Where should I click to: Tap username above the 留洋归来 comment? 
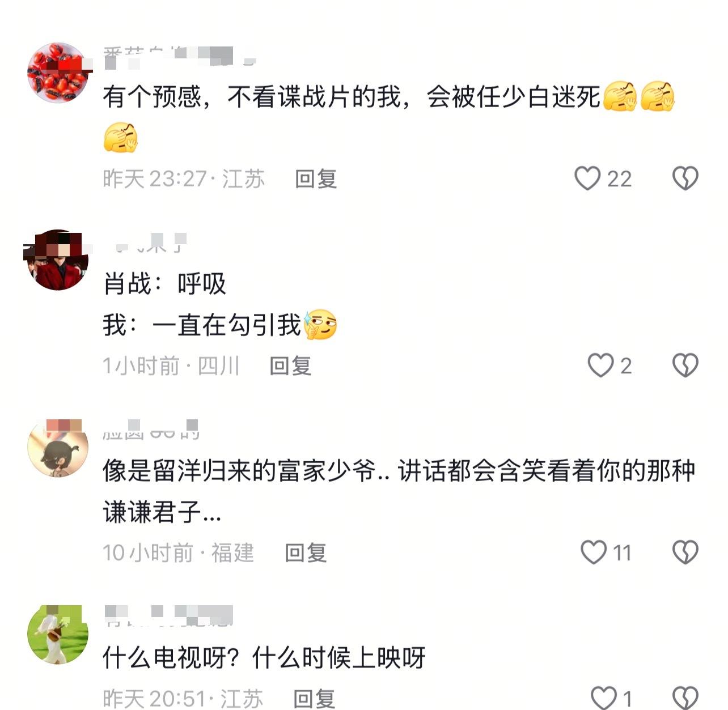point(151,431)
